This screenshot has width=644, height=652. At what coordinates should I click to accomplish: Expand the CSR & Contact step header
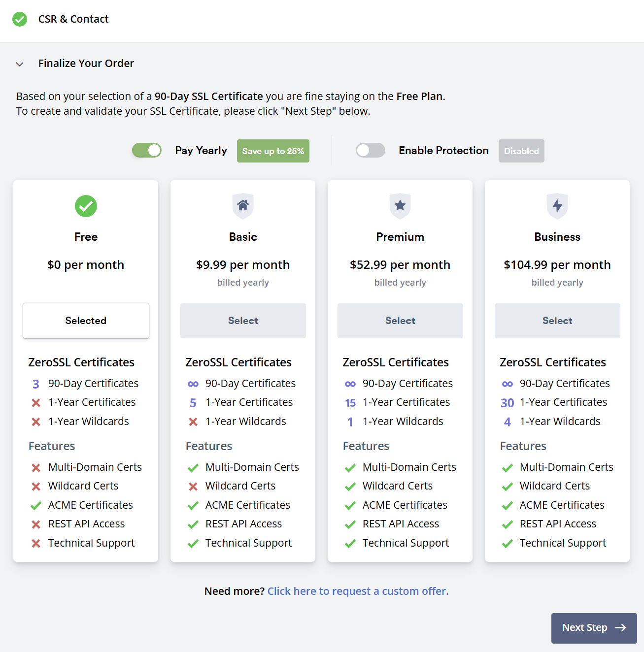pyautogui.click(x=73, y=19)
